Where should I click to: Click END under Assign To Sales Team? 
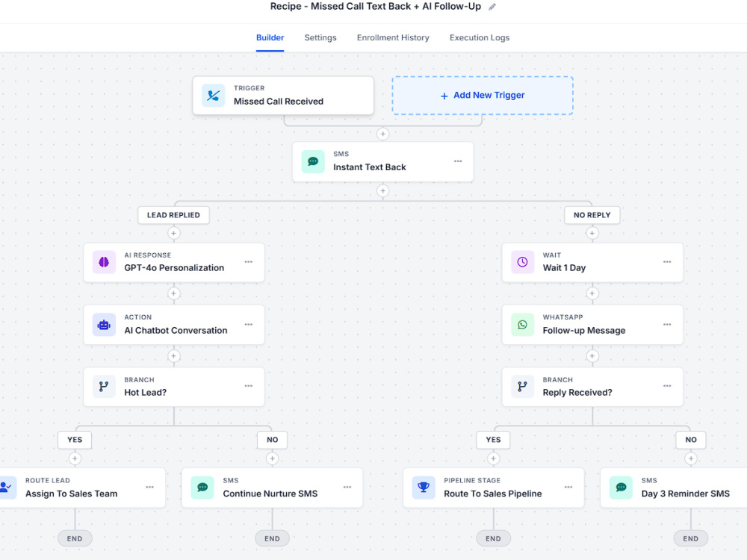75,538
